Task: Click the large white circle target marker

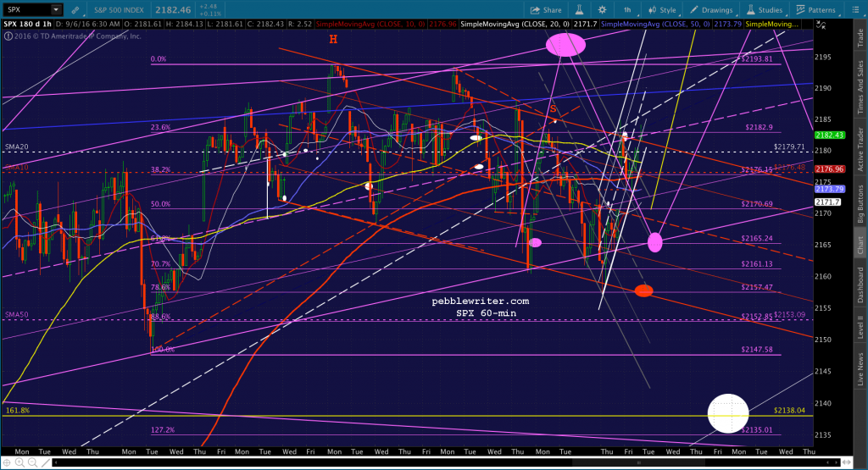Action: click(x=728, y=413)
